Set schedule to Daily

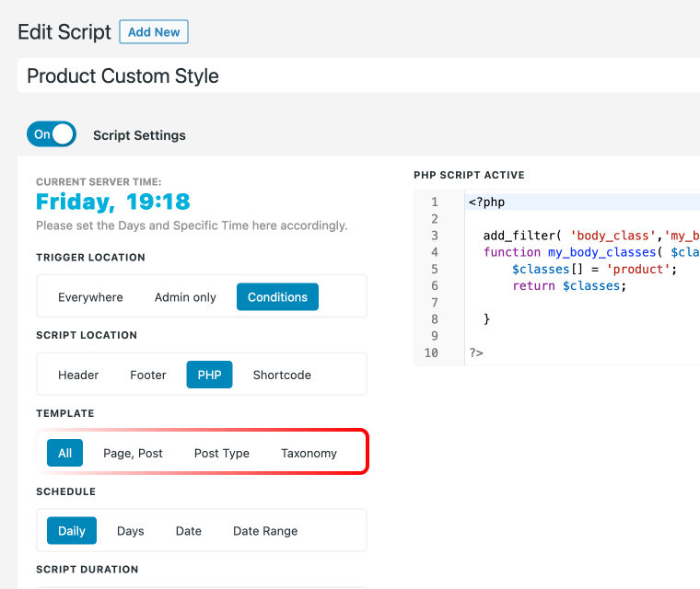click(72, 530)
